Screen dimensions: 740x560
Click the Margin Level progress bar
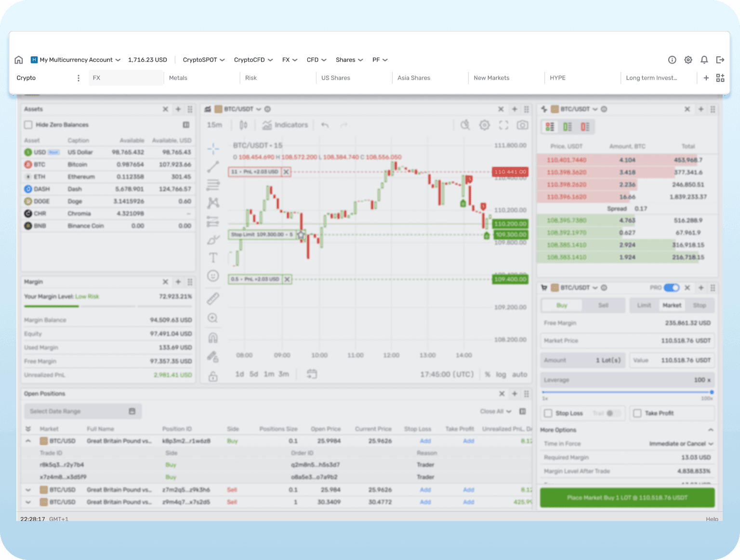point(108,306)
